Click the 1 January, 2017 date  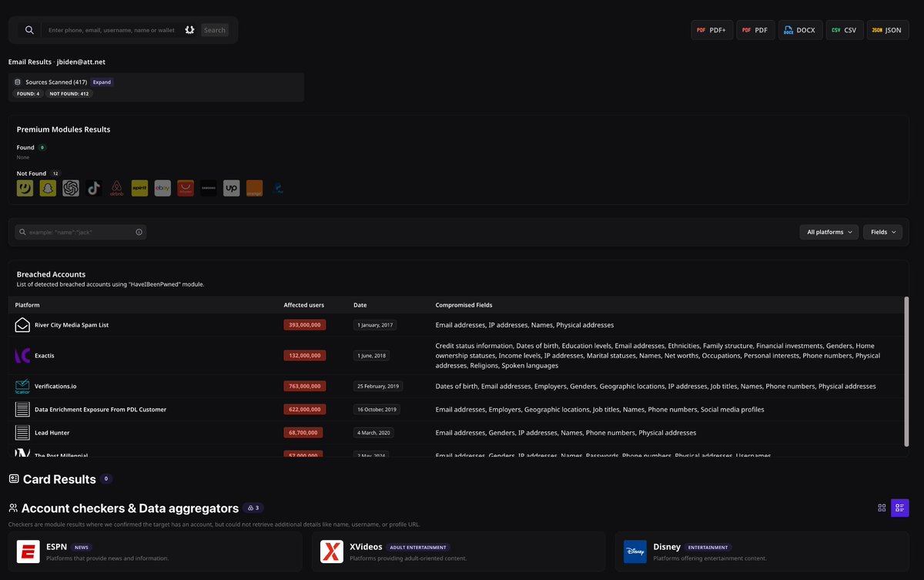coord(376,325)
